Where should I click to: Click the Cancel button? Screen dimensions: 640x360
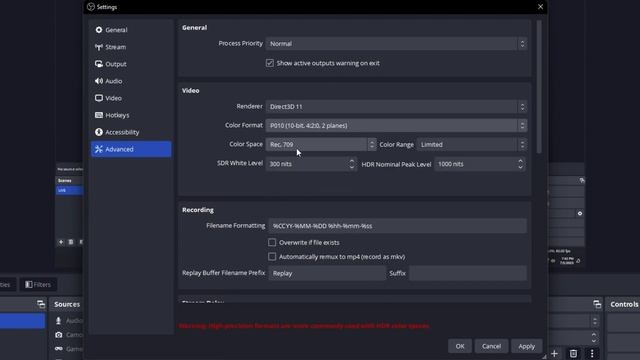(x=491, y=346)
